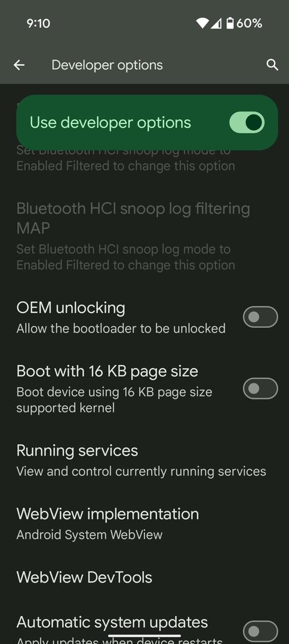Tap the battery status icon

(230, 23)
